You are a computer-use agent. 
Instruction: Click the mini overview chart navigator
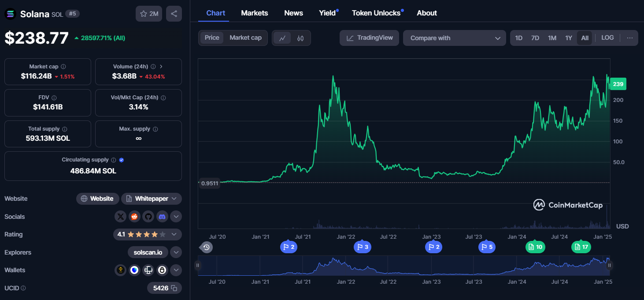pyautogui.click(x=403, y=265)
